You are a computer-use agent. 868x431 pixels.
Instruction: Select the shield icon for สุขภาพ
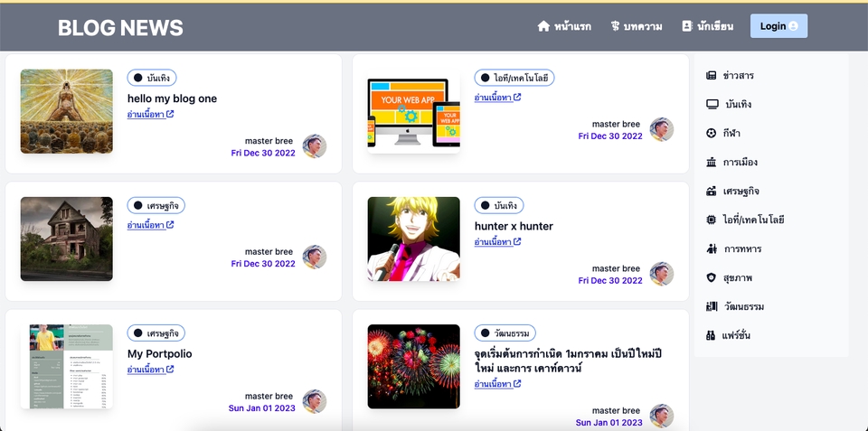coord(712,277)
